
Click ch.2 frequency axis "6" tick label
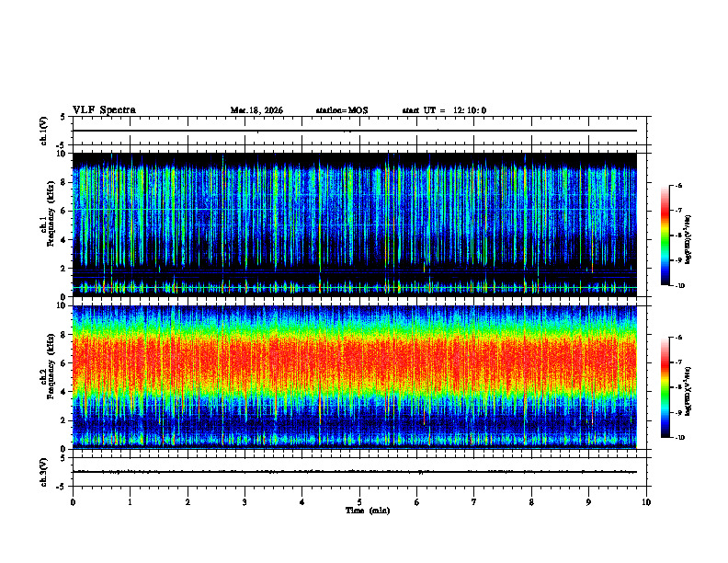(x=64, y=363)
